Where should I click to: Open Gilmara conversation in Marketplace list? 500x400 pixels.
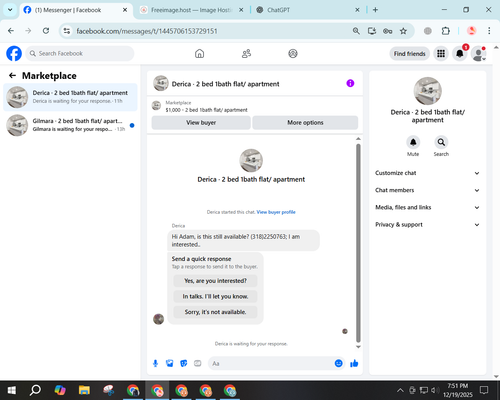click(70, 125)
